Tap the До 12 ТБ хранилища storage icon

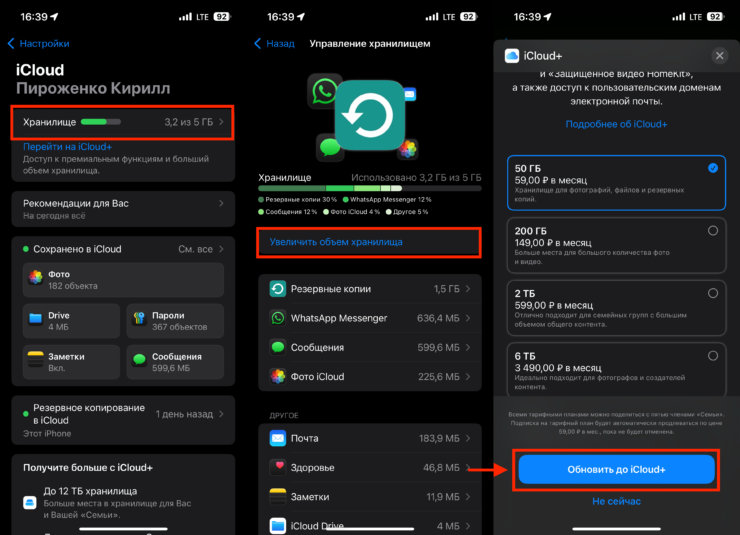(30, 502)
